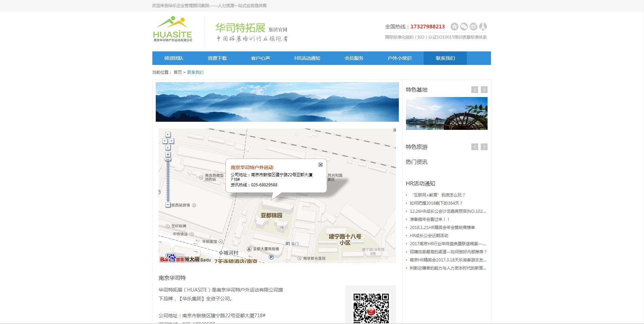Viewport: 644px width, 324px height.
Task: Click the 联系我们 breadcrumb link
Action: tap(195, 72)
